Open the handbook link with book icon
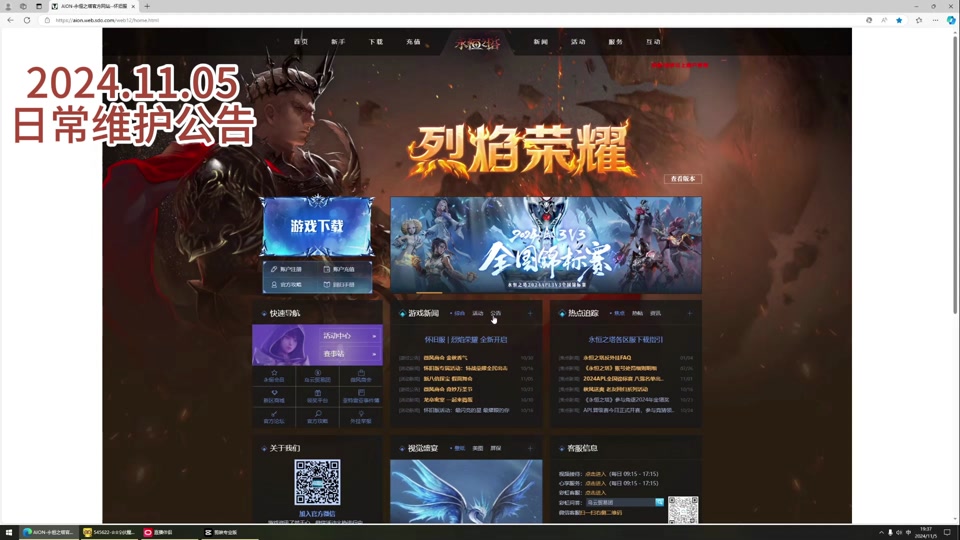 (339, 285)
